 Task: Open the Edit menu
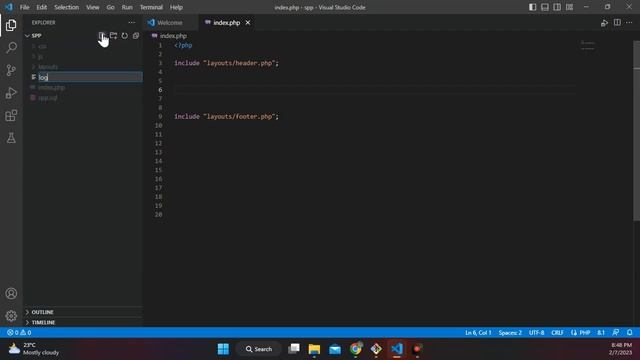click(x=42, y=7)
